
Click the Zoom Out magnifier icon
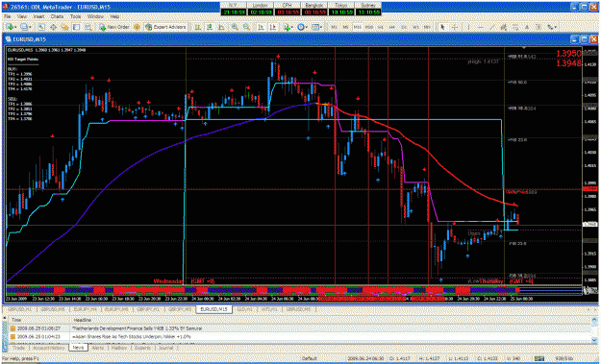pyautogui.click(x=246, y=27)
